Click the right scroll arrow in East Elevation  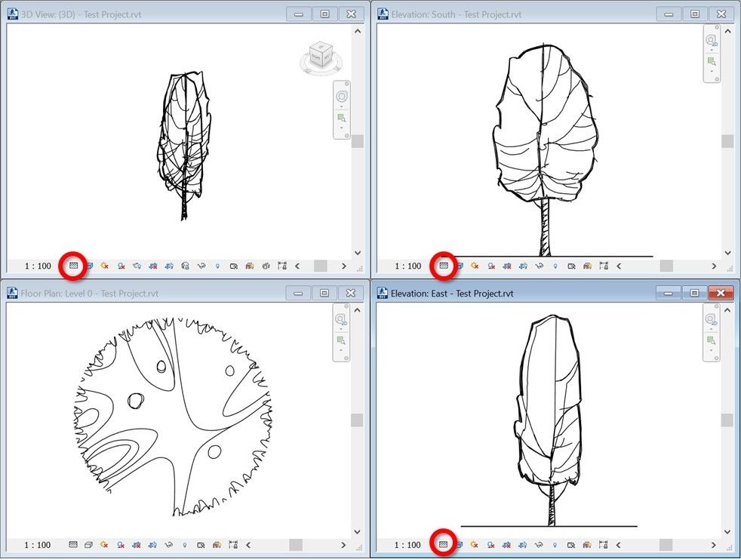[714, 544]
